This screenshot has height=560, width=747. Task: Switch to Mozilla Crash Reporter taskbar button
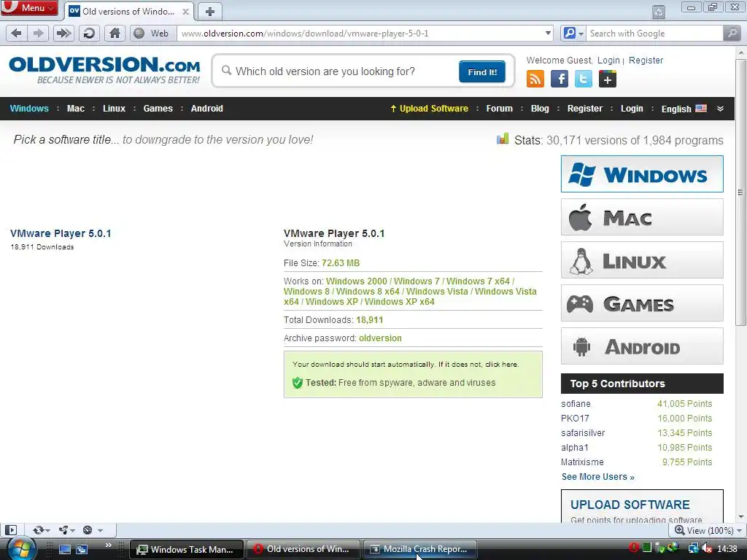tap(419, 549)
